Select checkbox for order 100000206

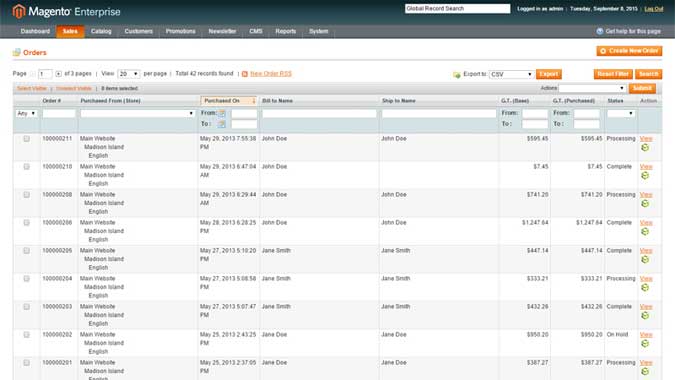point(27,222)
